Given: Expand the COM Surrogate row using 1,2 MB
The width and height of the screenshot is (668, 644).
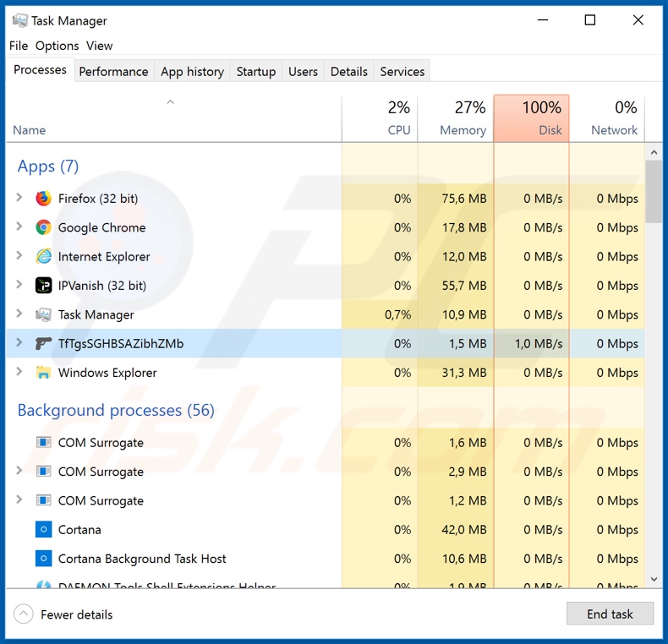Looking at the screenshot, I should (19, 499).
